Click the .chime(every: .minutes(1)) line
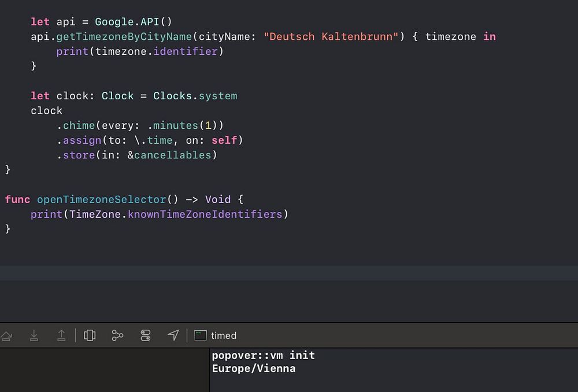Viewport: 578px width, 392px height. (x=140, y=125)
